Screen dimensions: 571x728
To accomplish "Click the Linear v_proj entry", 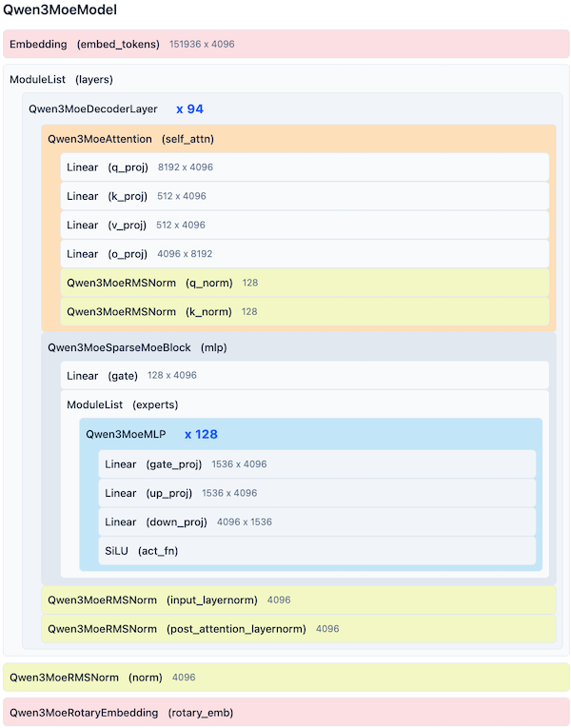I will (305, 226).
